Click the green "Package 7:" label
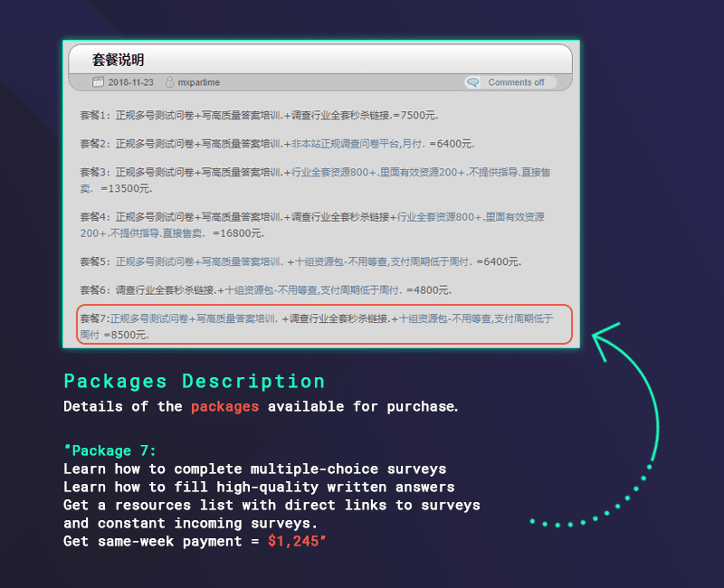 110,450
